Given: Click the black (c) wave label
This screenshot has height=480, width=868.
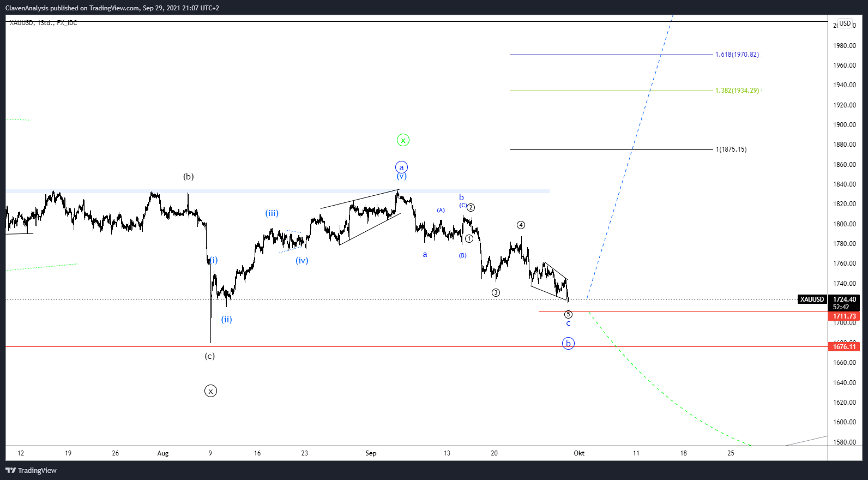Looking at the screenshot, I should [210, 356].
